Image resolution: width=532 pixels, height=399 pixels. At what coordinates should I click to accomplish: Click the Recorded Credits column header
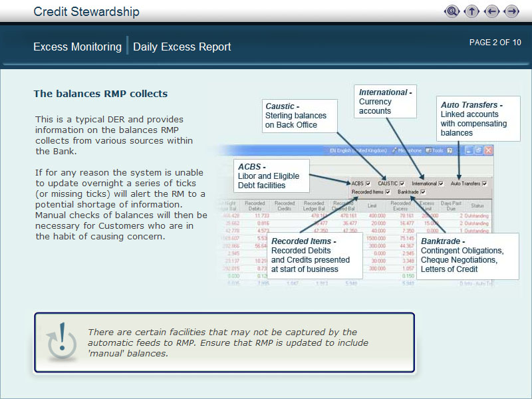tap(285, 205)
